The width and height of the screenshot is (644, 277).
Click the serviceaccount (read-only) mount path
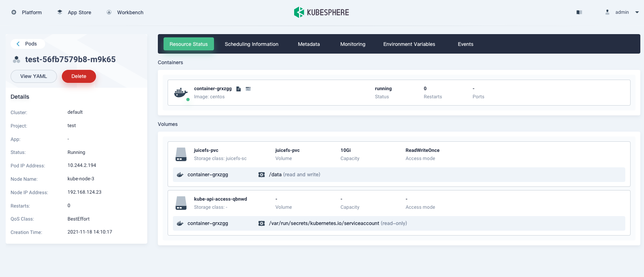coord(338,223)
